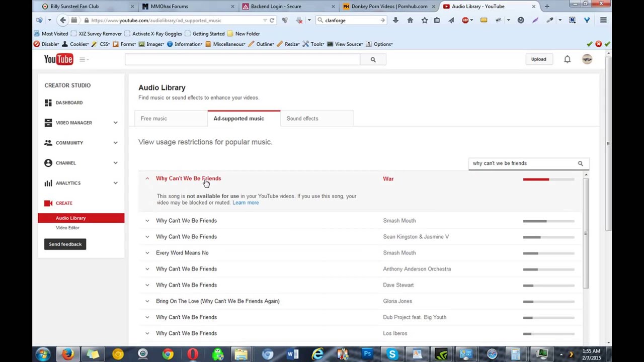Viewport: 644px width, 362px height.
Task: Follow the Learn more link
Action: click(x=246, y=203)
